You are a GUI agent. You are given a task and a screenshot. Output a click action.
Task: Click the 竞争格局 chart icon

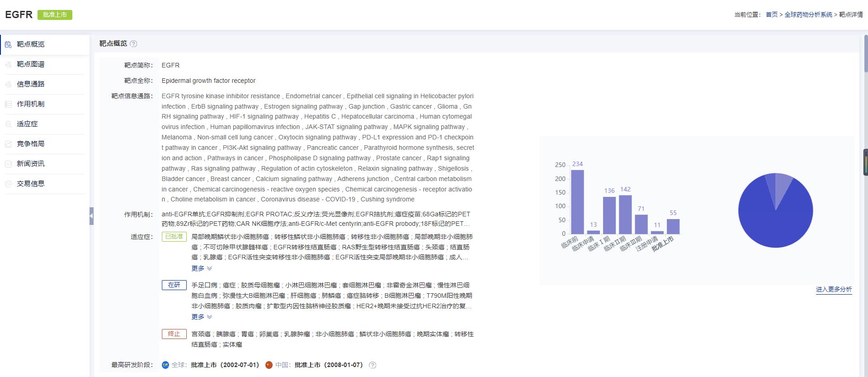click(x=8, y=144)
